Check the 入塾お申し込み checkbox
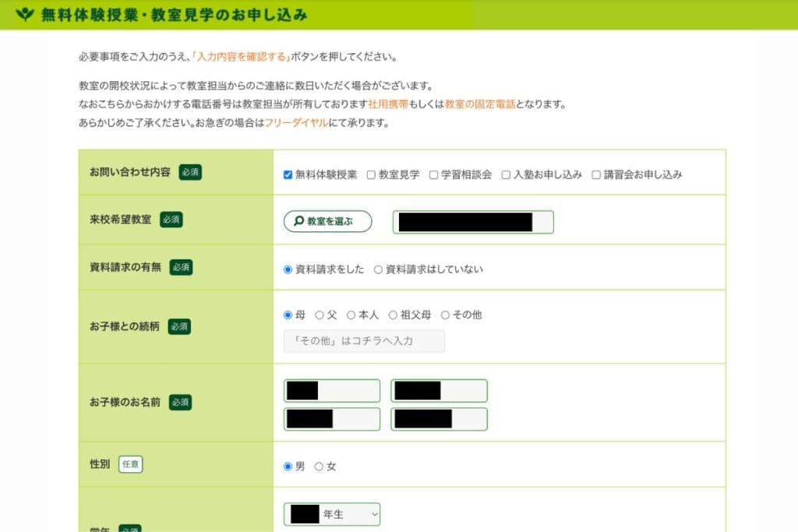798x532 pixels. (506, 175)
